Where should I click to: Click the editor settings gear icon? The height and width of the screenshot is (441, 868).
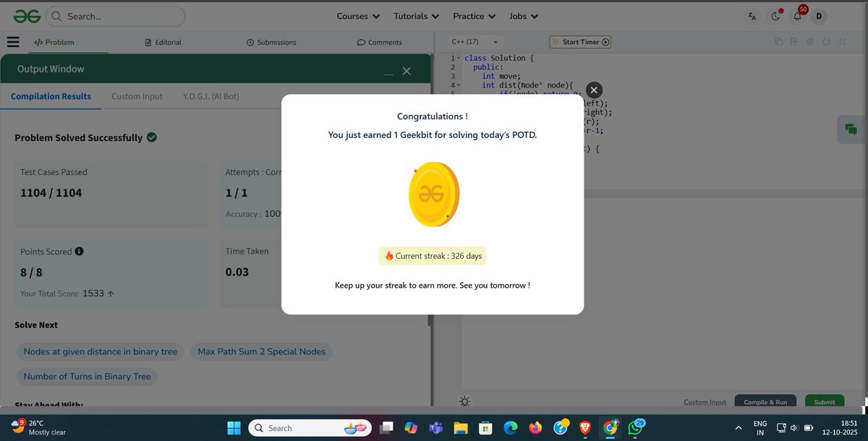[810, 42]
